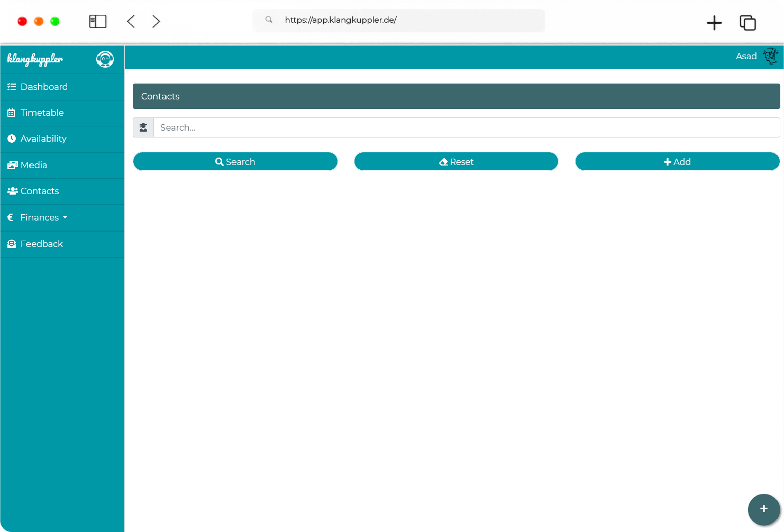Open the Feedback page

41,244
